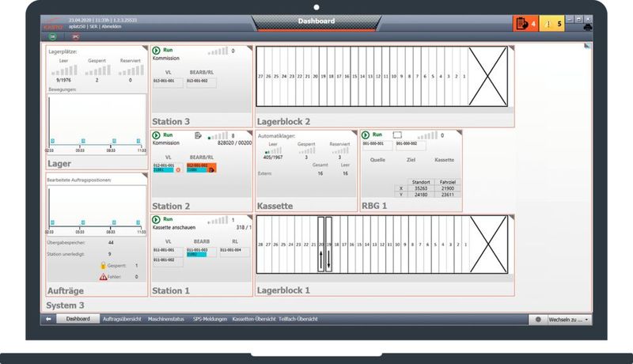
Task: Click the document icon in Station 2 header
Action: pyautogui.click(x=198, y=135)
